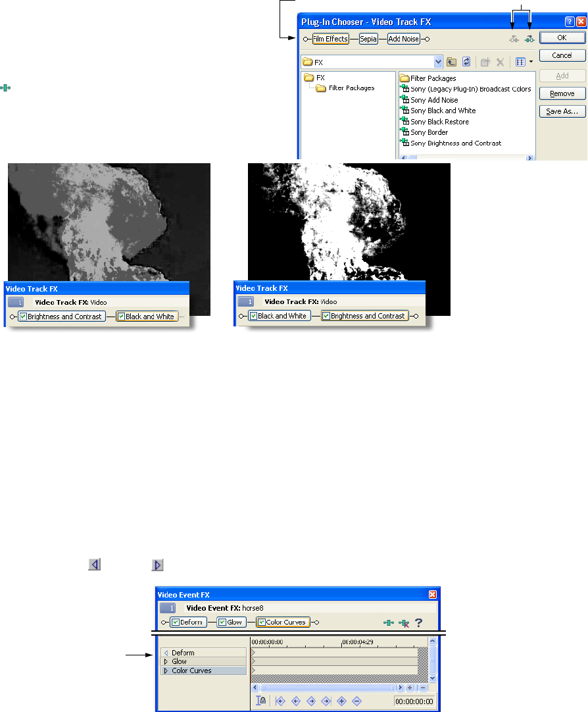The width and height of the screenshot is (588, 712).
Task: Click Add button in Plug-In Chooser
Action: pos(562,76)
